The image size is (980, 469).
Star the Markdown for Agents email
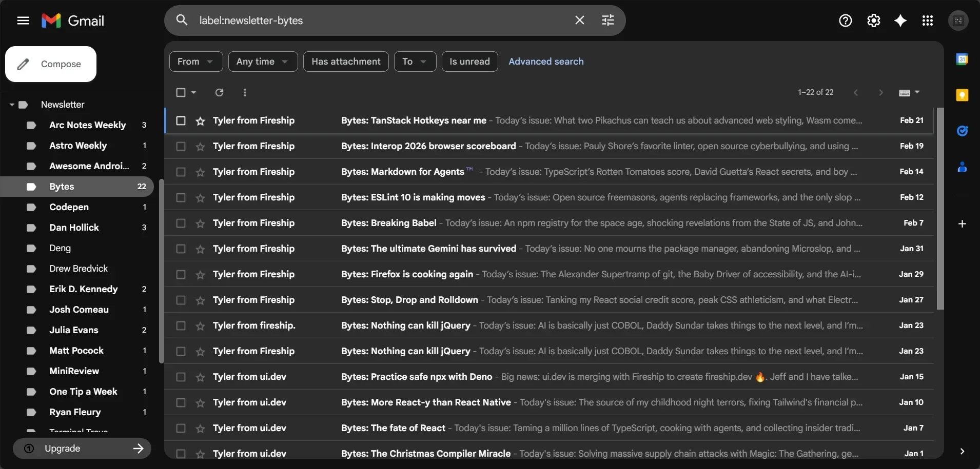[x=200, y=172]
